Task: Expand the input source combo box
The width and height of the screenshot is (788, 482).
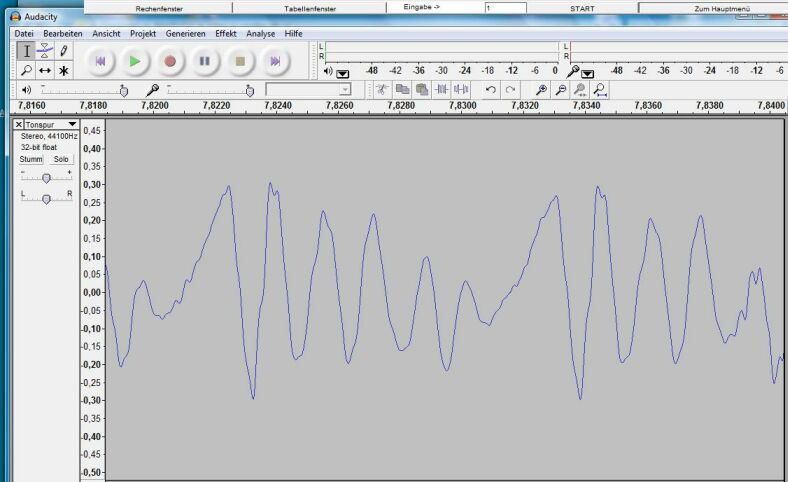Action: pos(345,90)
